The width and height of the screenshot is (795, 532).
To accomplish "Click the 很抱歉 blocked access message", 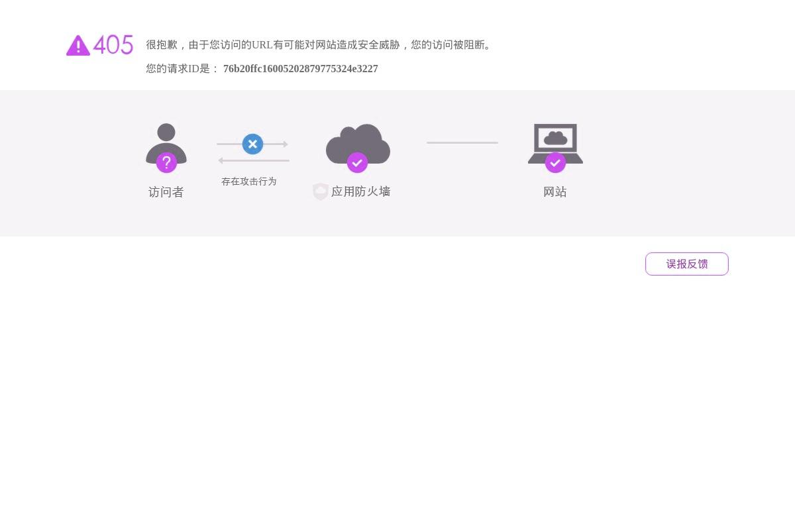I will pos(321,45).
